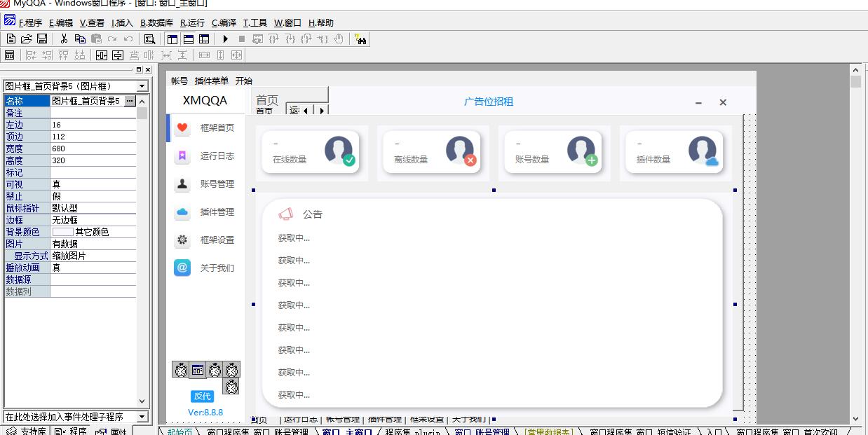The width and height of the screenshot is (868, 435).
Task: Click the 广告位招租 link text
Action: [488, 102]
